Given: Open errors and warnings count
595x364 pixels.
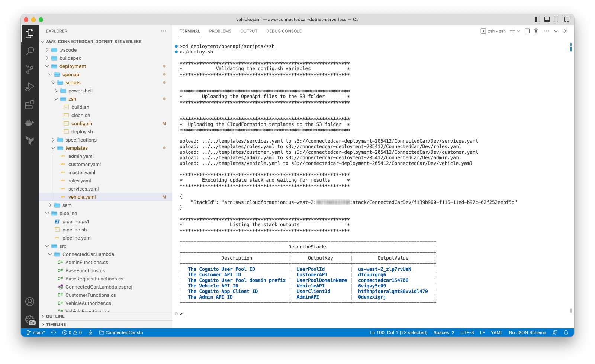Looking at the screenshot, I should coord(72,332).
